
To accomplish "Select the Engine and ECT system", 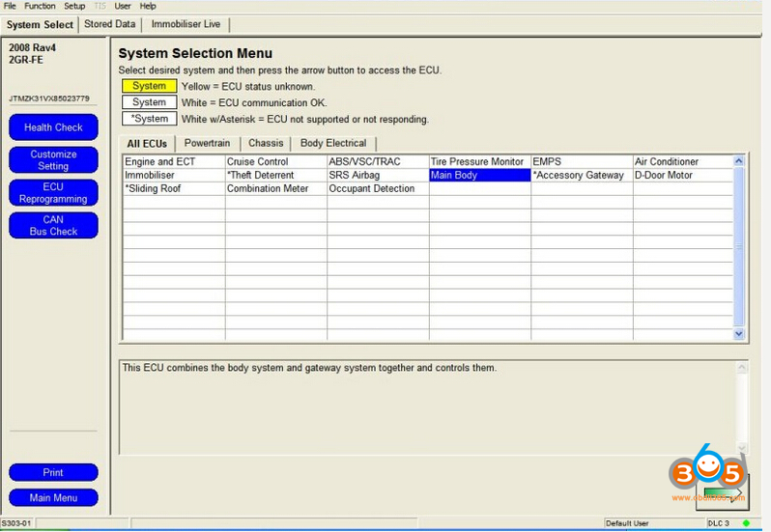I will coord(174,161).
